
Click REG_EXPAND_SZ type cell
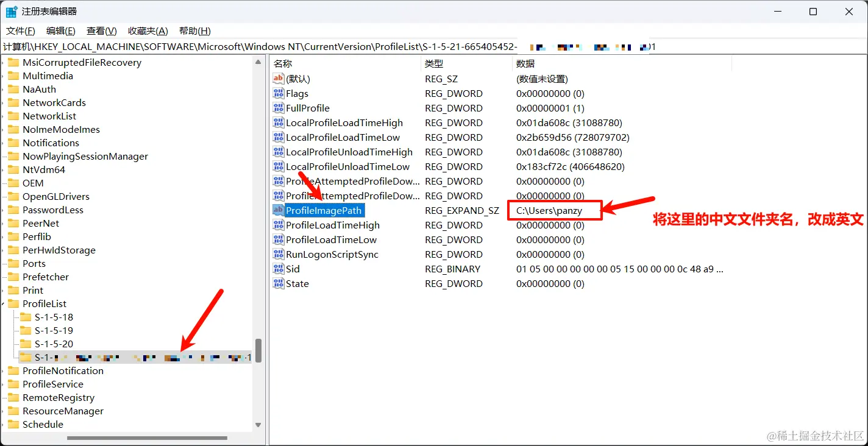click(462, 210)
